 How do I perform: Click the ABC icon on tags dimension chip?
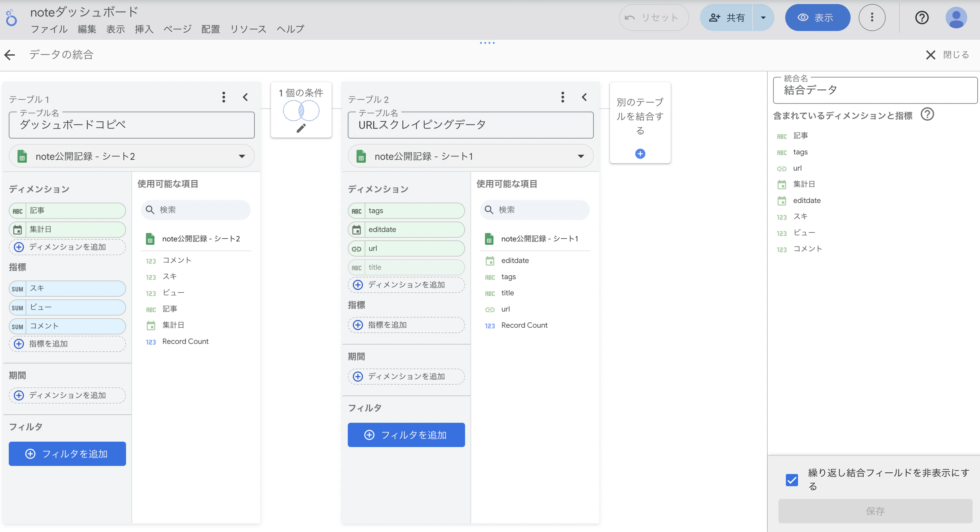click(357, 211)
